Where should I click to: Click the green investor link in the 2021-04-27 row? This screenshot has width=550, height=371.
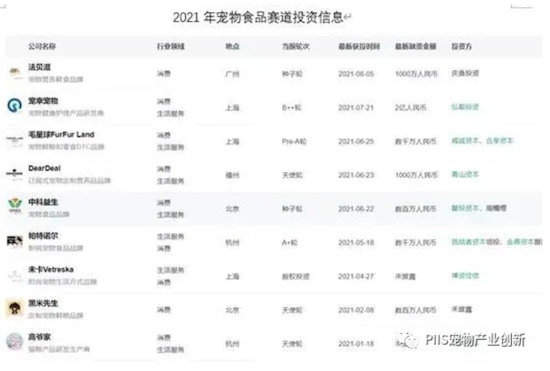point(465,276)
